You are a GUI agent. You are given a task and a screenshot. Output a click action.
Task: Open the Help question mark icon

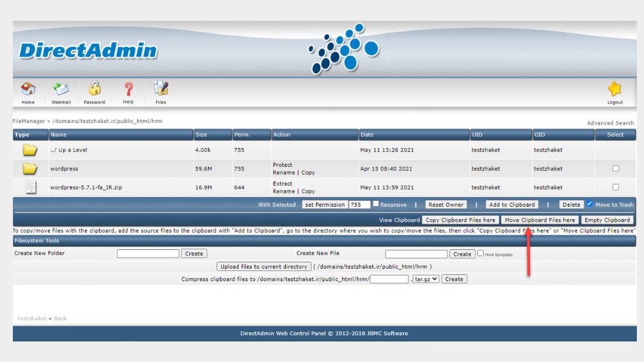point(129,89)
